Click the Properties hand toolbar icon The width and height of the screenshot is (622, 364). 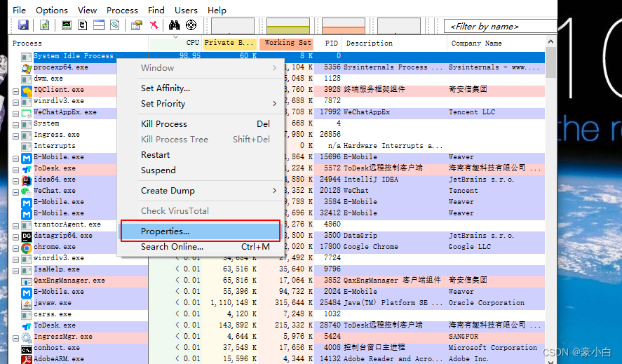coord(137,25)
